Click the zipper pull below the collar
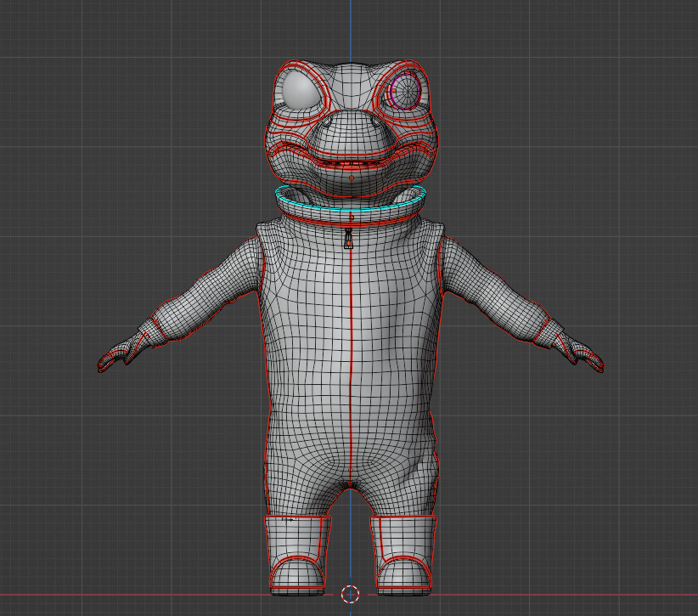This screenshot has height=616, width=698. pyautogui.click(x=348, y=239)
